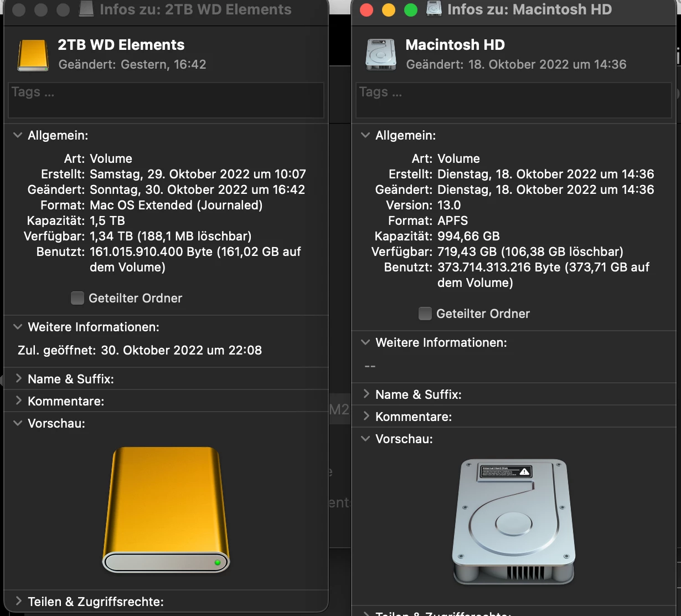The width and height of the screenshot is (681, 616).
Task: Select the large Macintosh HD preview image
Action: [514, 521]
